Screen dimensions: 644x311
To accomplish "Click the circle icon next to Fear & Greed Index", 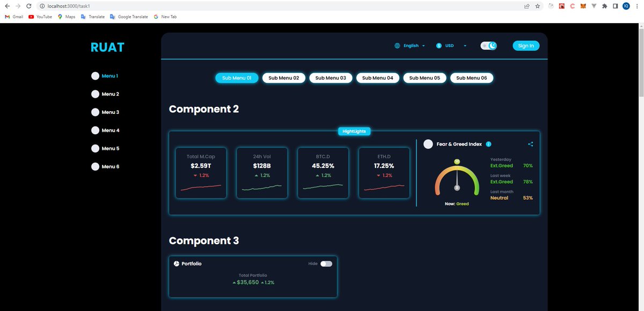I will pos(428,144).
